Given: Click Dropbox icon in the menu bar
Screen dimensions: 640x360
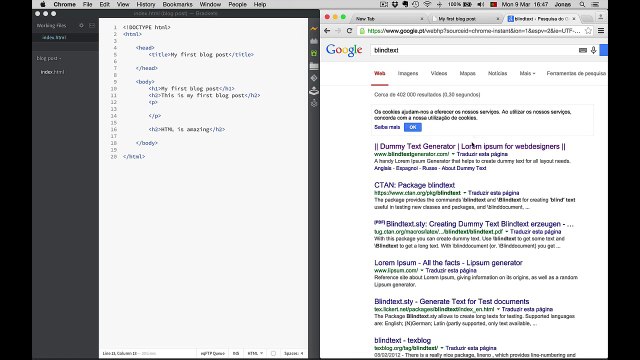Looking at the screenshot, I should (x=395, y=4).
